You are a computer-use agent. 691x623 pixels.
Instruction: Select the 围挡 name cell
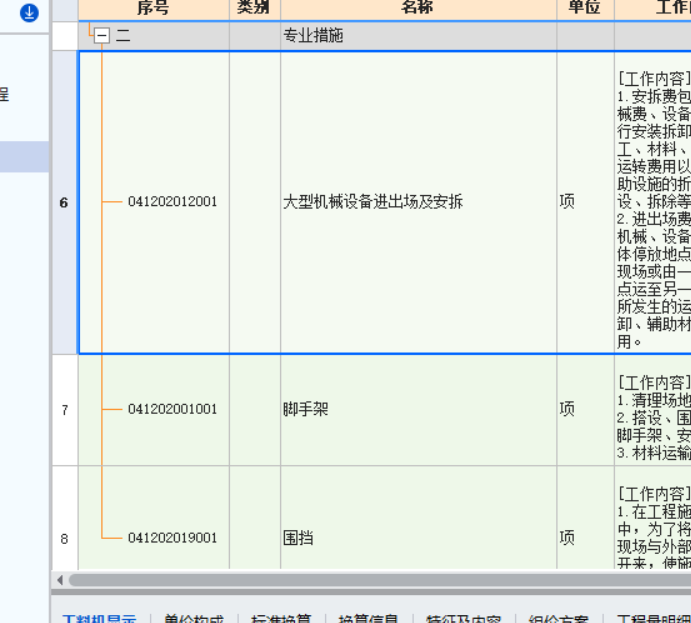coord(418,518)
